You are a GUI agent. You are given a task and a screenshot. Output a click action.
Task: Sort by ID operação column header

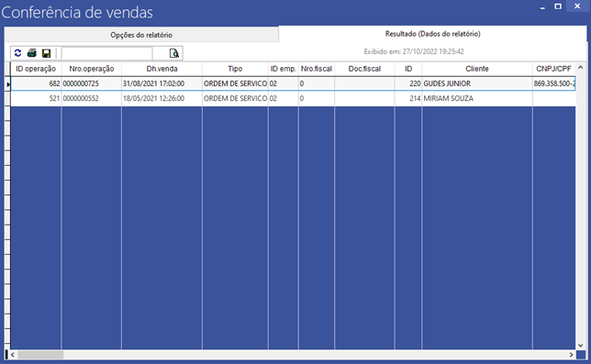pos(36,69)
